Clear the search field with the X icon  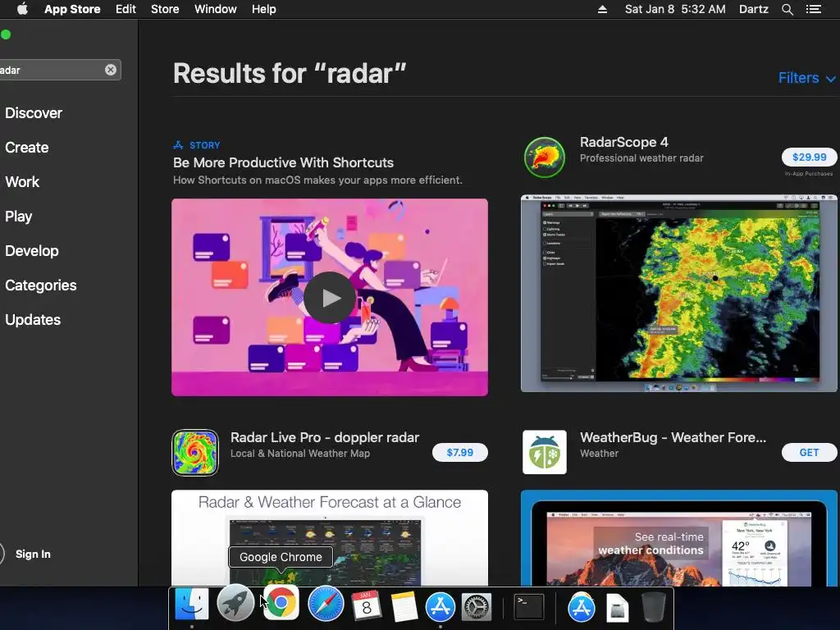pos(111,70)
